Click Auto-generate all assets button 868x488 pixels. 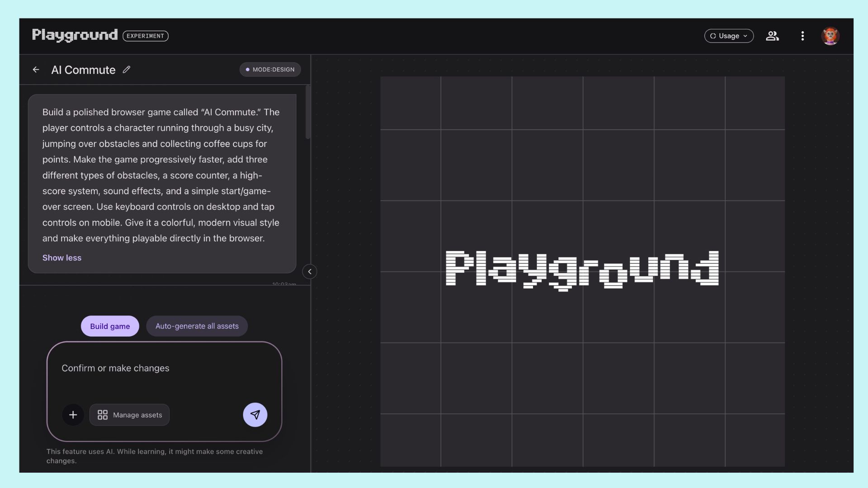pos(197,326)
